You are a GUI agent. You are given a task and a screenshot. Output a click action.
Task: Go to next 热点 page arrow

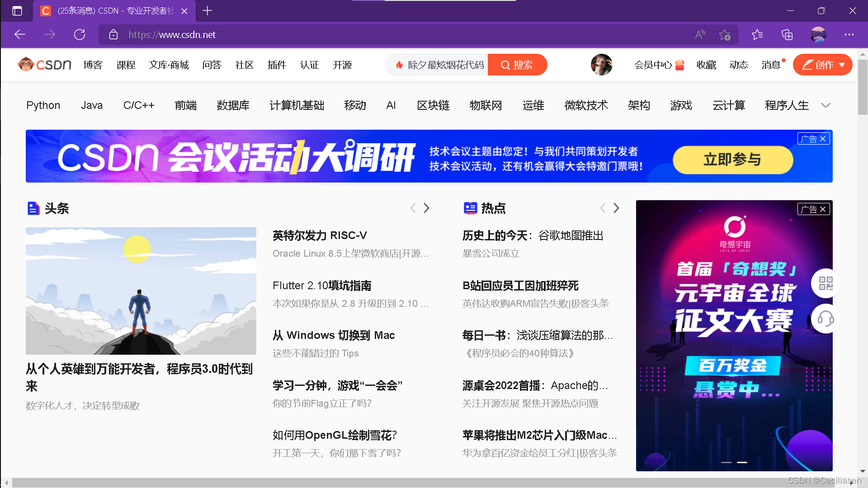(616, 208)
